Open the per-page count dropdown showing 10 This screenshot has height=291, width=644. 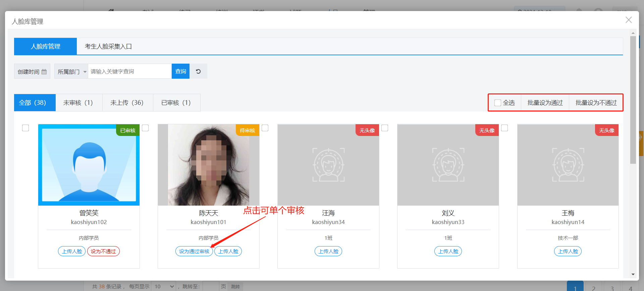(164, 286)
